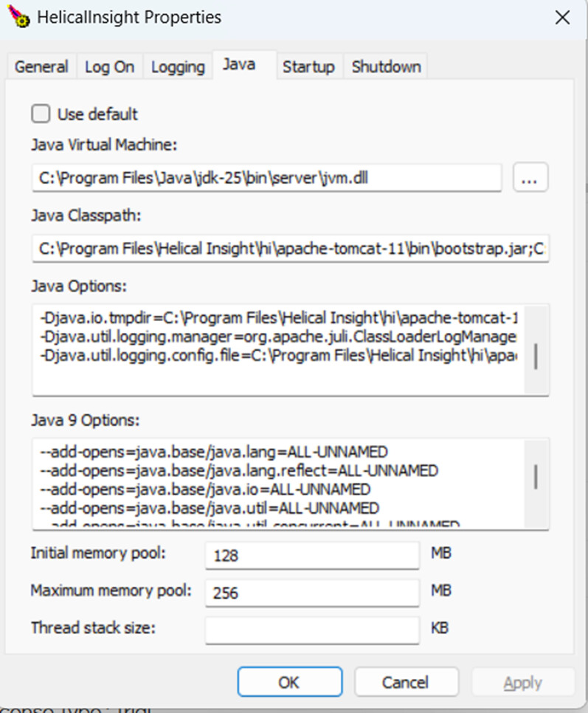The height and width of the screenshot is (713, 588).
Task: Focus the Initial memory pool field
Action: [312, 555]
